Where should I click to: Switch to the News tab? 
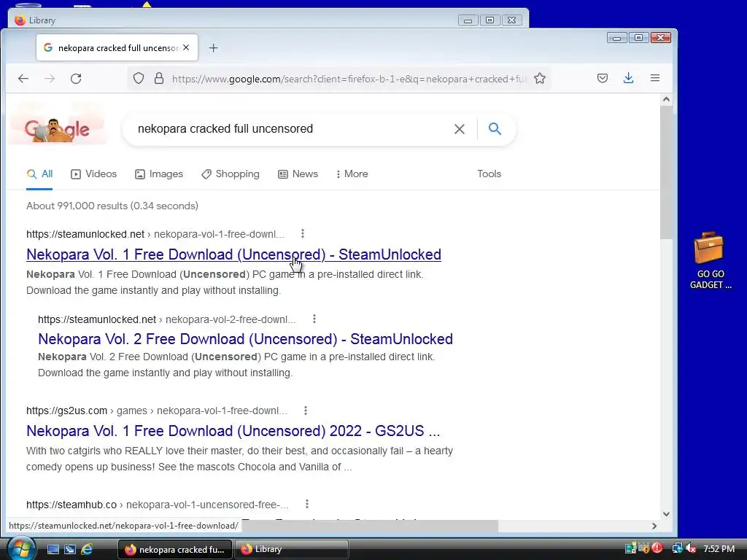tap(298, 174)
